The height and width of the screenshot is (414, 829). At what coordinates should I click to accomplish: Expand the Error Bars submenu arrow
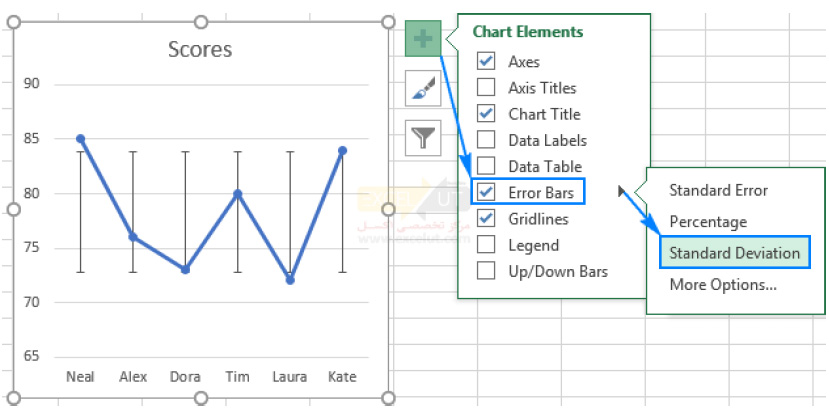(x=624, y=191)
